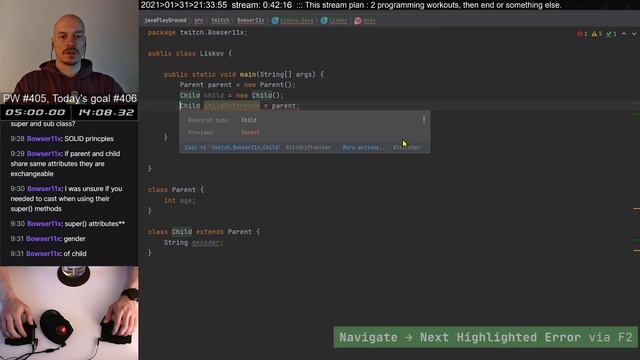Click 'Navigate → Next Highlighted Error via F2' banner
The height and width of the screenshot is (360, 640).
[x=485, y=337]
